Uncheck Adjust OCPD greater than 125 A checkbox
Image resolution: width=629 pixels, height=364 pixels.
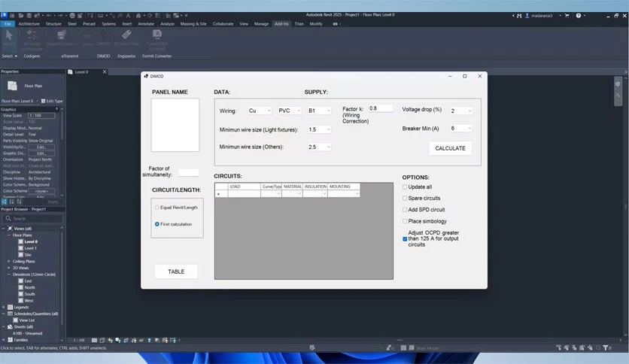405,239
